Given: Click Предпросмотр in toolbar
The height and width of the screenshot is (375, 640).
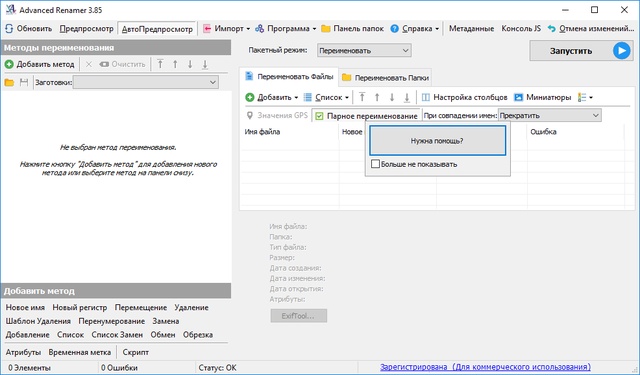Looking at the screenshot, I should 86,29.
